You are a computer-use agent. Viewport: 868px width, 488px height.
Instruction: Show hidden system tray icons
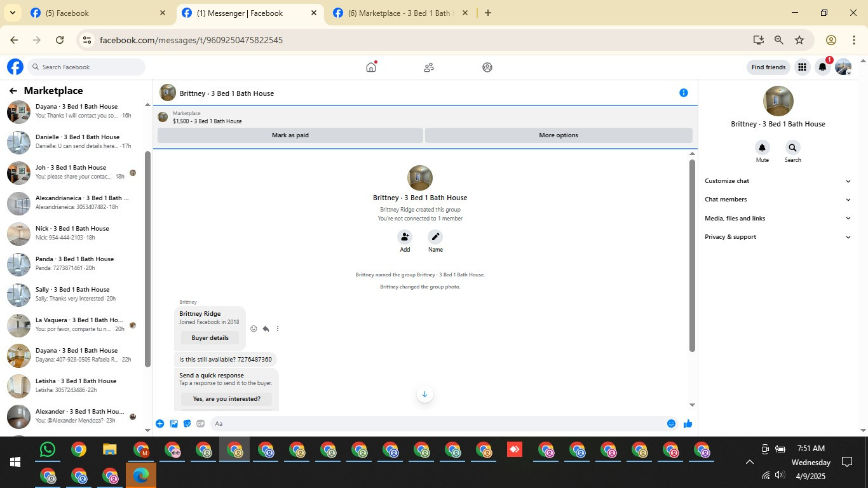pyautogui.click(x=749, y=462)
